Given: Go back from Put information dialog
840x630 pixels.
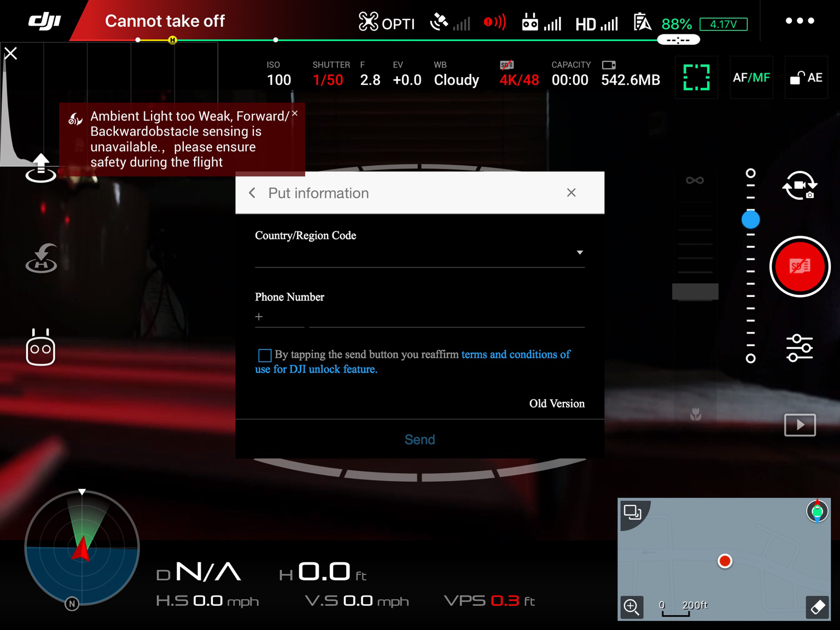Looking at the screenshot, I should 252,192.
